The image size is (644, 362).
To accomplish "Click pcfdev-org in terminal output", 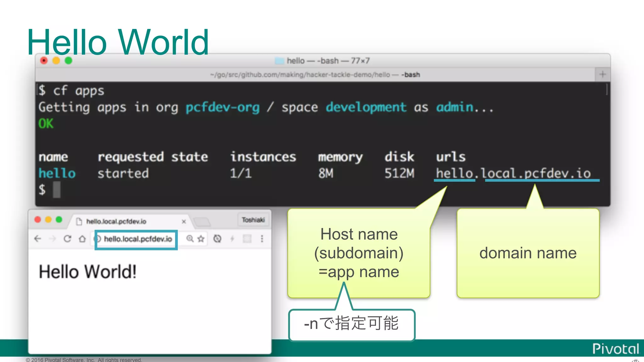I will coord(223,108).
